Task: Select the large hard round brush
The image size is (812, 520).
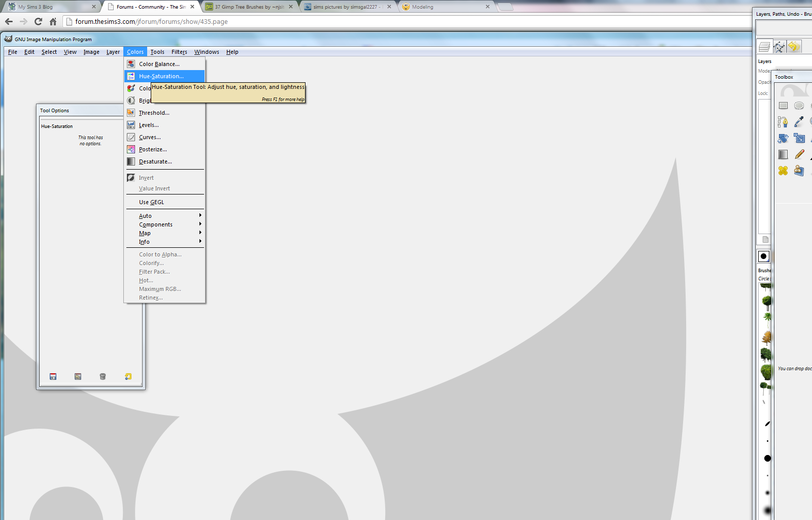Action: pyautogui.click(x=767, y=458)
